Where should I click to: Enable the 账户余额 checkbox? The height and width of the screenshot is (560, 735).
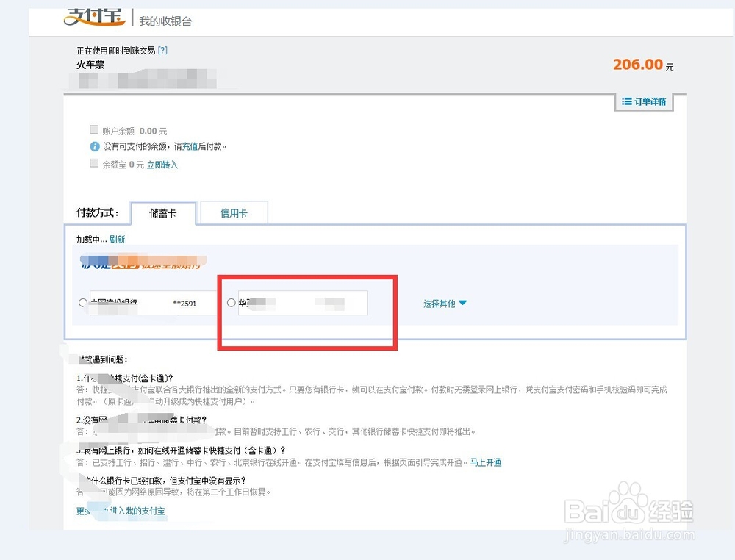click(x=94, y=129)
